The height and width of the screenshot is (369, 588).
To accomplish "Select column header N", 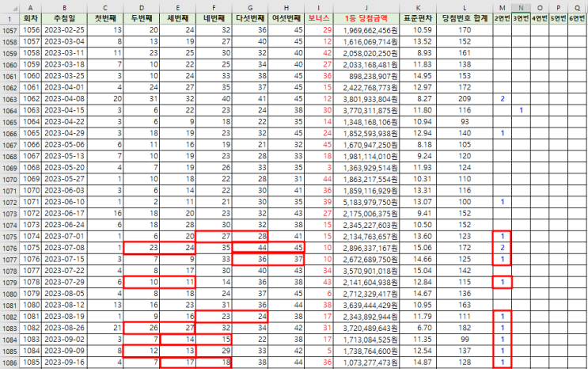I will pos(521,8).
